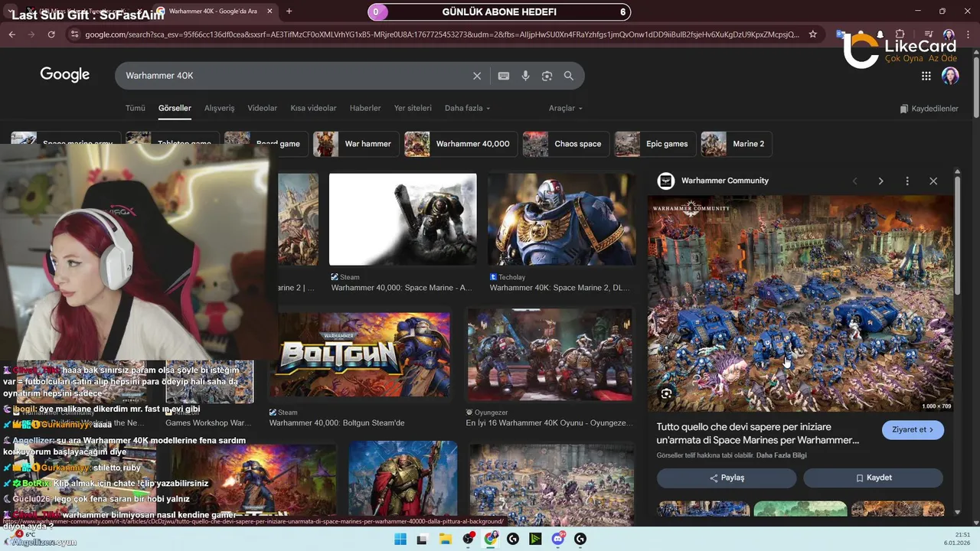The height and width of the screenshot is (551, 980).
Task: Click the browser address bar URL
Action: coord(442,34)
